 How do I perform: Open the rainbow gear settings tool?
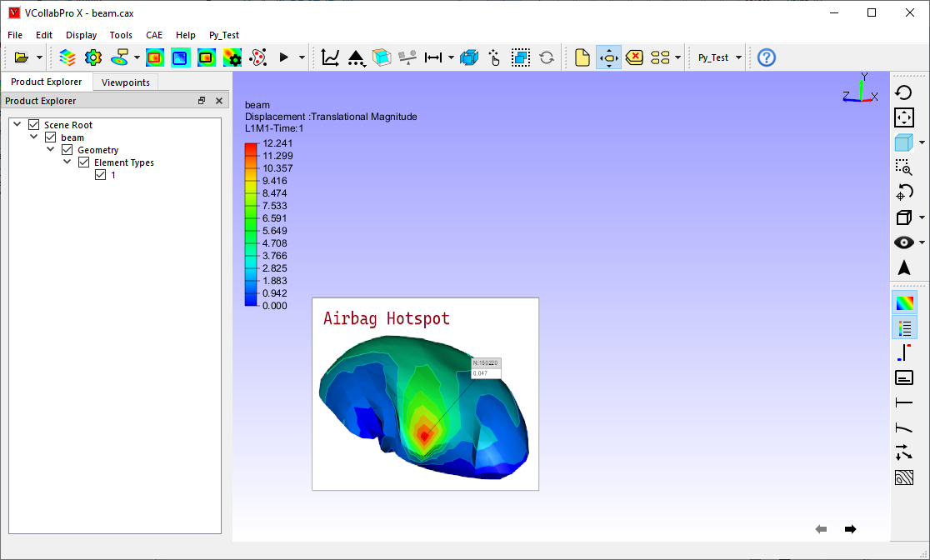(x=93, y=57)
